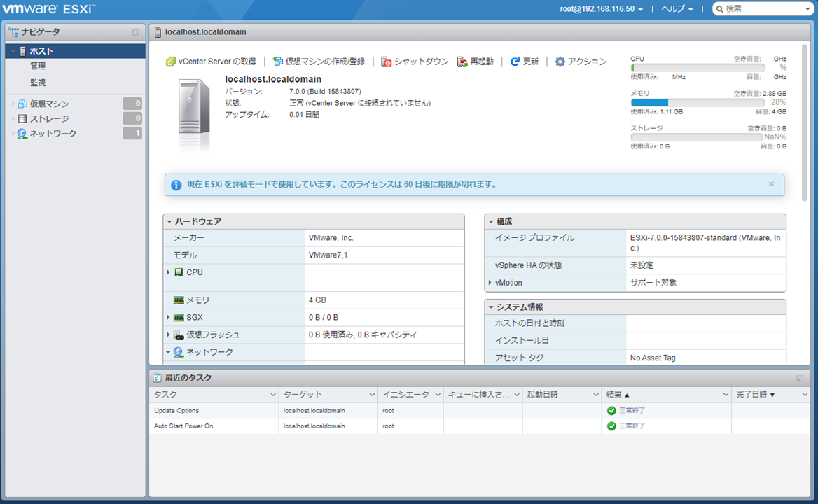Select ネットワーク in navigator
818x504 pixels.
click(53, 134)
